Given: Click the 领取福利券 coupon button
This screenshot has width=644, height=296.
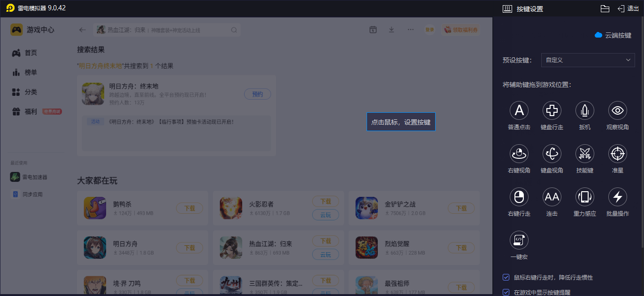Looking at the screenshot, I should tap(460, 30).
